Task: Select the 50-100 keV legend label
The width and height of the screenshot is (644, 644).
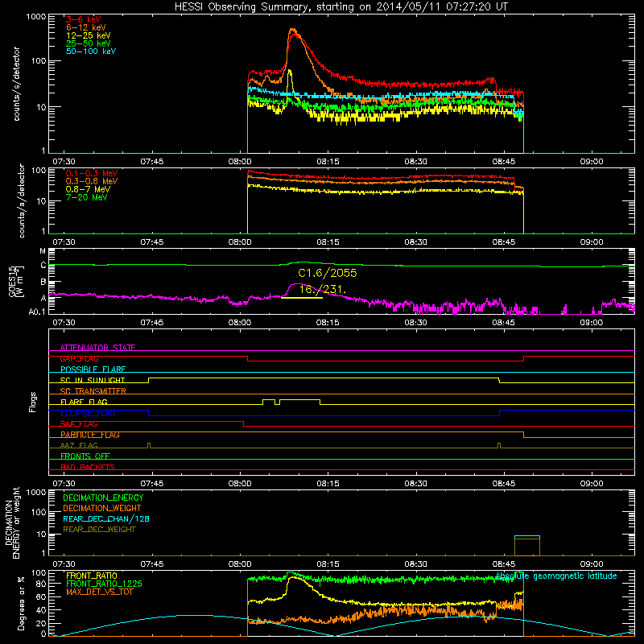Action: 91,52
